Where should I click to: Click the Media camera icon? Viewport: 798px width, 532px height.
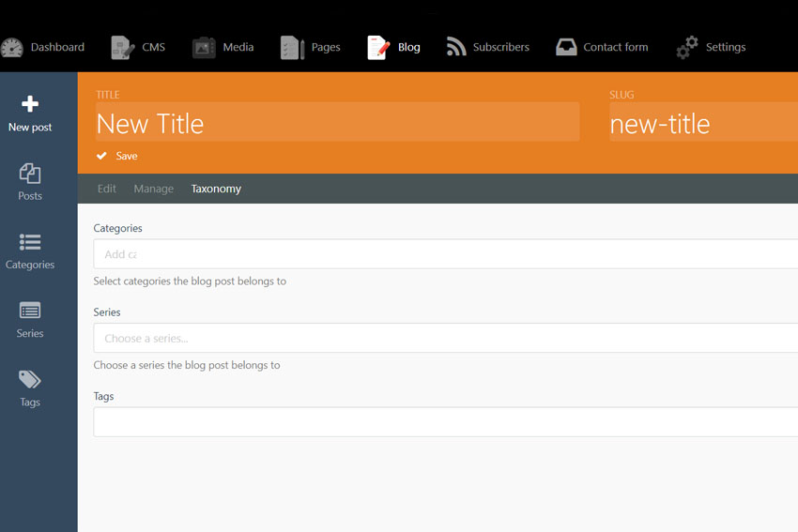[204, 48]
